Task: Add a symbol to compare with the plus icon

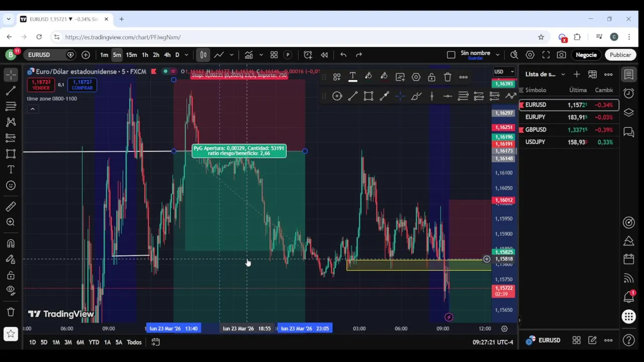Action: point(86,55)
